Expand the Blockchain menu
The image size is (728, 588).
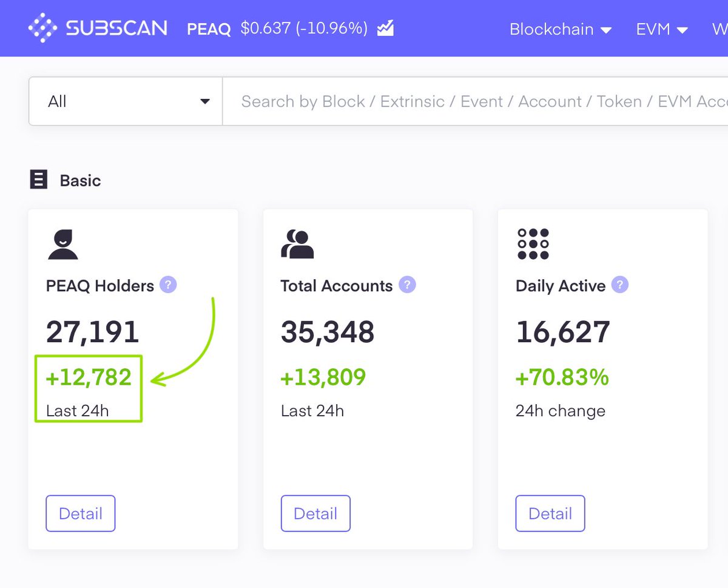coord(561,29)
